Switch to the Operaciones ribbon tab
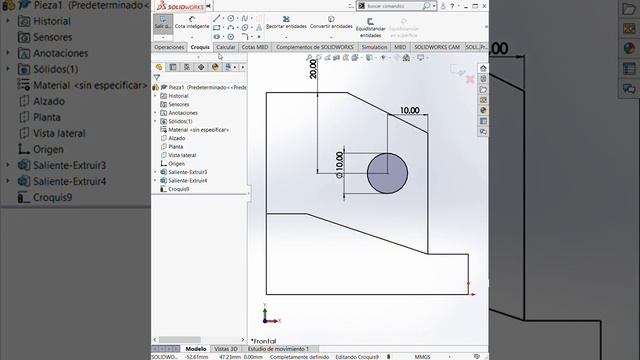 tap(169, 47)
